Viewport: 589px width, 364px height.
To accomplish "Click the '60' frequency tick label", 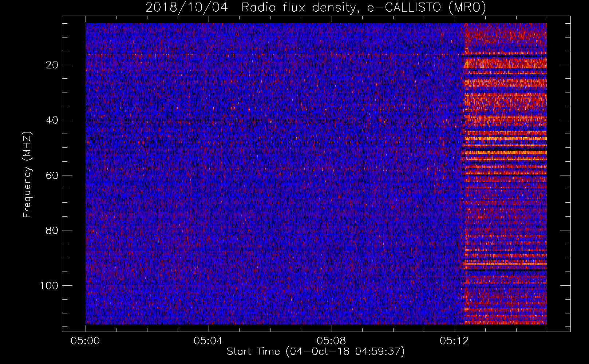I will point(52,175).
